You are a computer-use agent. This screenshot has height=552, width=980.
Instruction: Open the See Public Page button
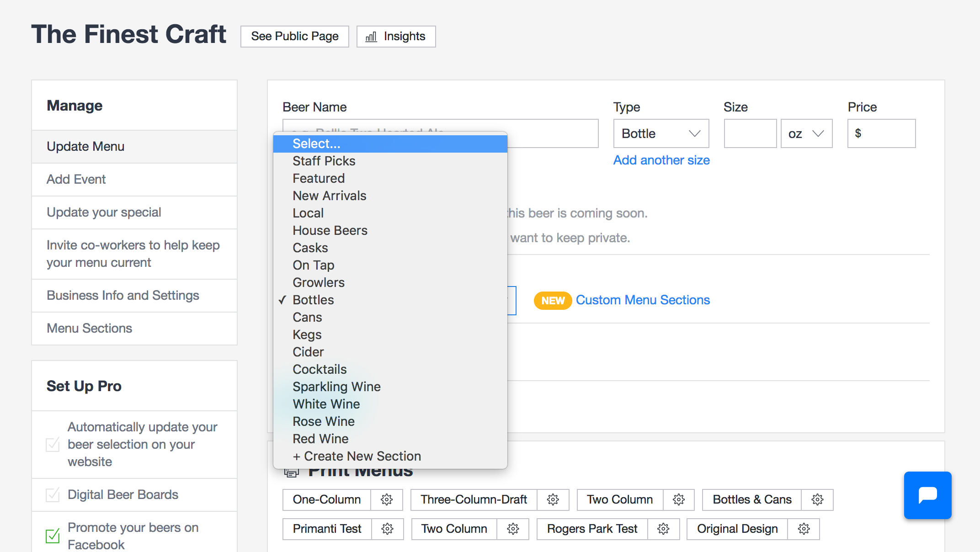pyautogui.click(x=295, y=36)
